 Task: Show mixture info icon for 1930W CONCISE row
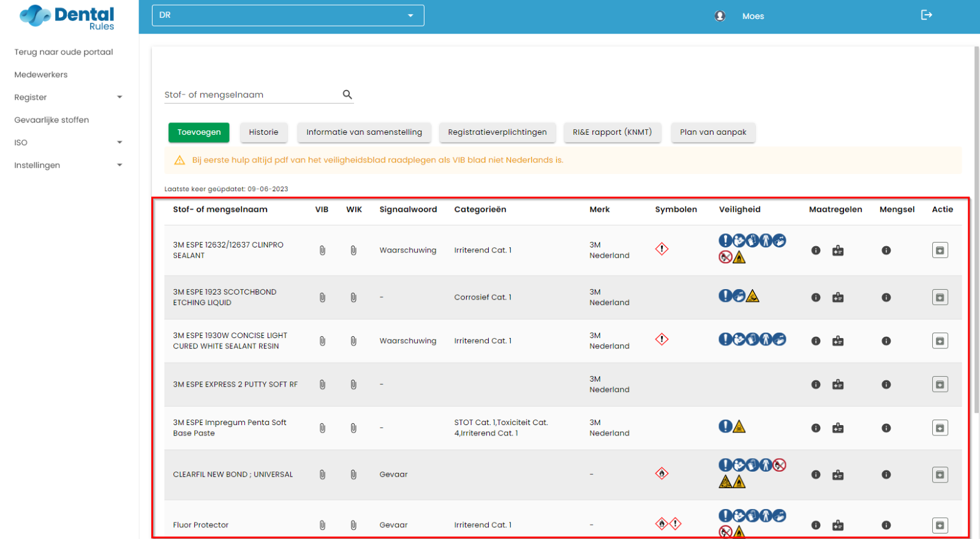[x=886, y=341]
